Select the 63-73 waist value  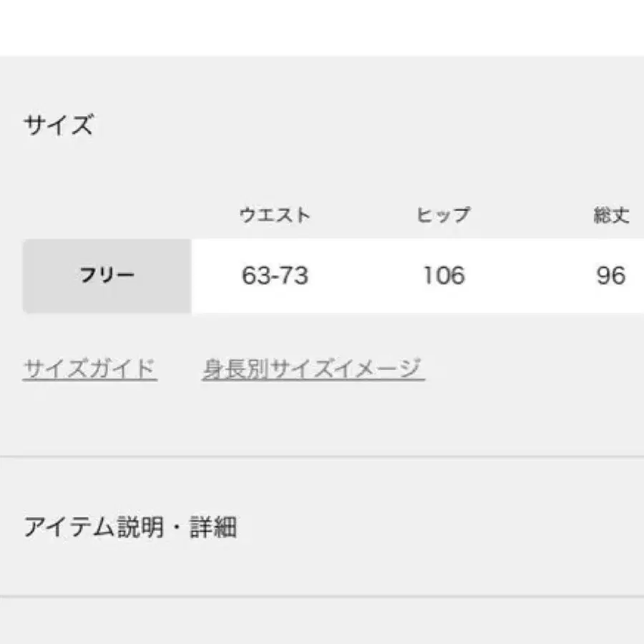tap(275, 275)
